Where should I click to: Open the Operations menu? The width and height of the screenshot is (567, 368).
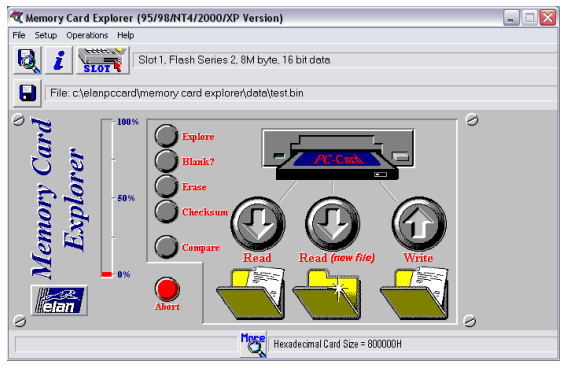[87, 35]
